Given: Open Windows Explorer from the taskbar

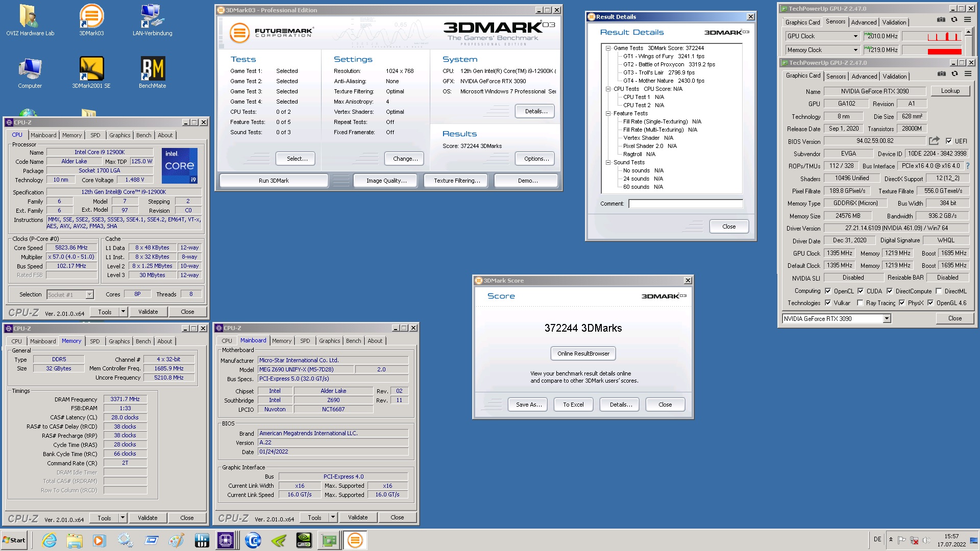Looking at the screenshot, I should point(74,540).
